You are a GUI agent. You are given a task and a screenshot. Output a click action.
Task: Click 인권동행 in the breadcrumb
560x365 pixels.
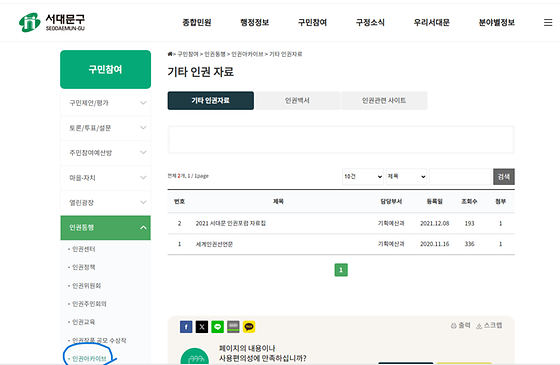tap(215, 54)
